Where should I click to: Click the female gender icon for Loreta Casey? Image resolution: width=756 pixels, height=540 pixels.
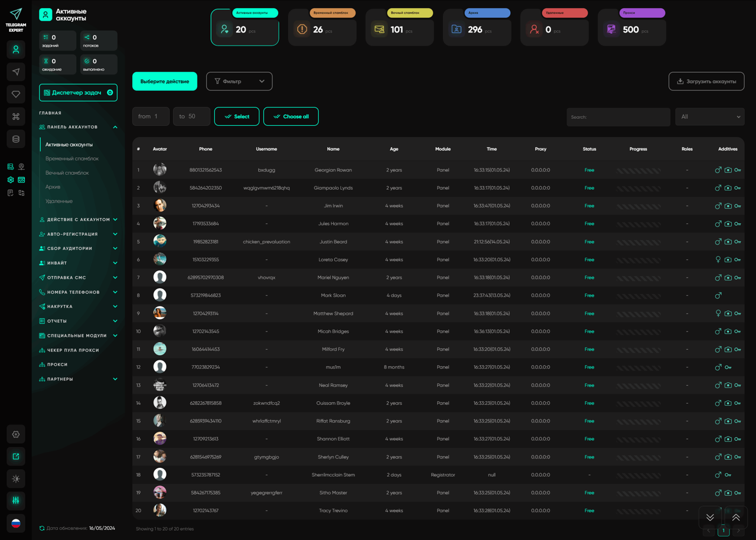tap(718, 260)
